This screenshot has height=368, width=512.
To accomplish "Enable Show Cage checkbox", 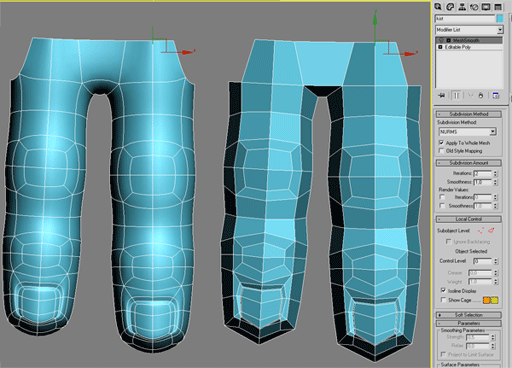I will (x=443, y=300).
